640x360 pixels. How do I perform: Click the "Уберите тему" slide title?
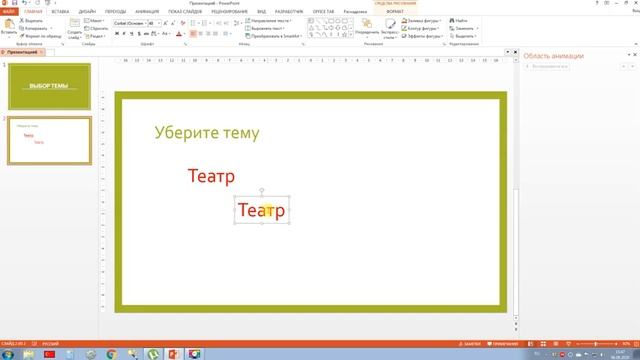point(207,133)
